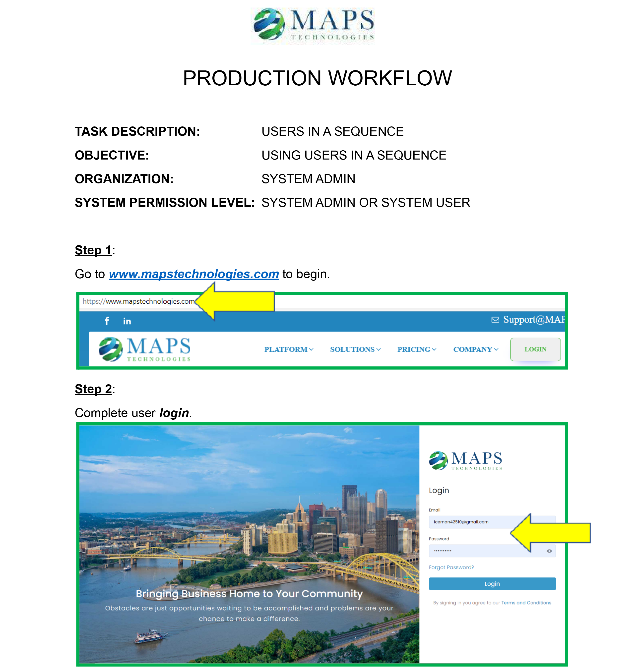Open the Forgot Password? link
Image resolution: width=635 pixels, height=672 pixels.
[451, 567]
